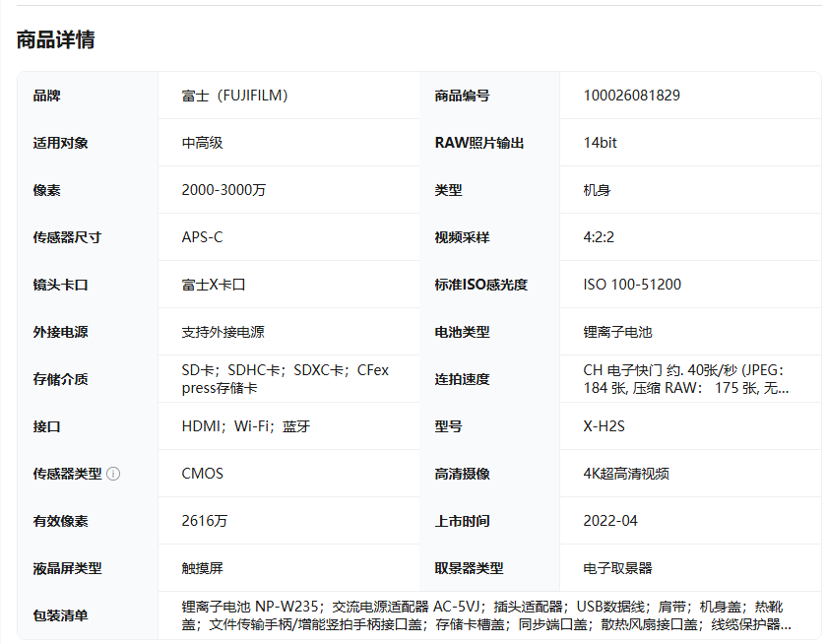Select the 4:2:2 value
Viewport: 827px width, 644px height.
pyautogui.click(x=599, y=237)
